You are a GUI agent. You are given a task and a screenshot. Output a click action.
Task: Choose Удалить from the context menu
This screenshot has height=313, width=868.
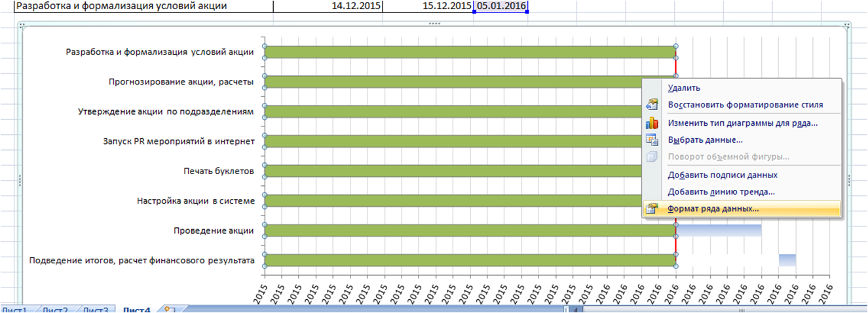click(684, 88)
